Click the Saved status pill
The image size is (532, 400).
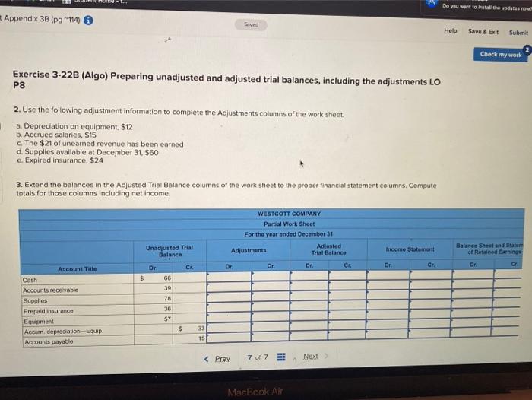tap(251, 24)
